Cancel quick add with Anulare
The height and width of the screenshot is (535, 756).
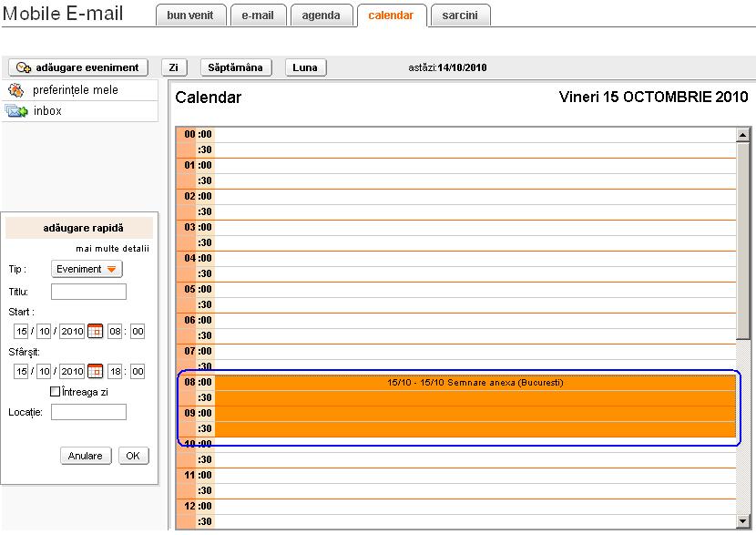click(x=87, y=456)
